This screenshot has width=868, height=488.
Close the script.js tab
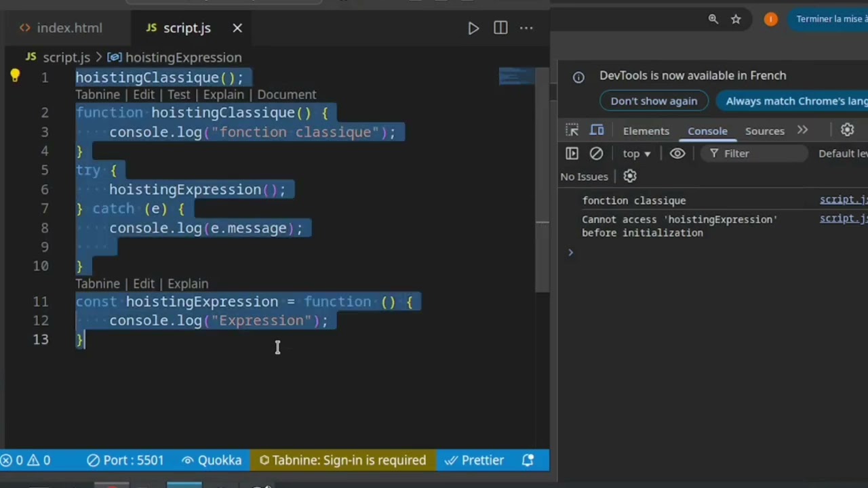(x=237, y=28)
